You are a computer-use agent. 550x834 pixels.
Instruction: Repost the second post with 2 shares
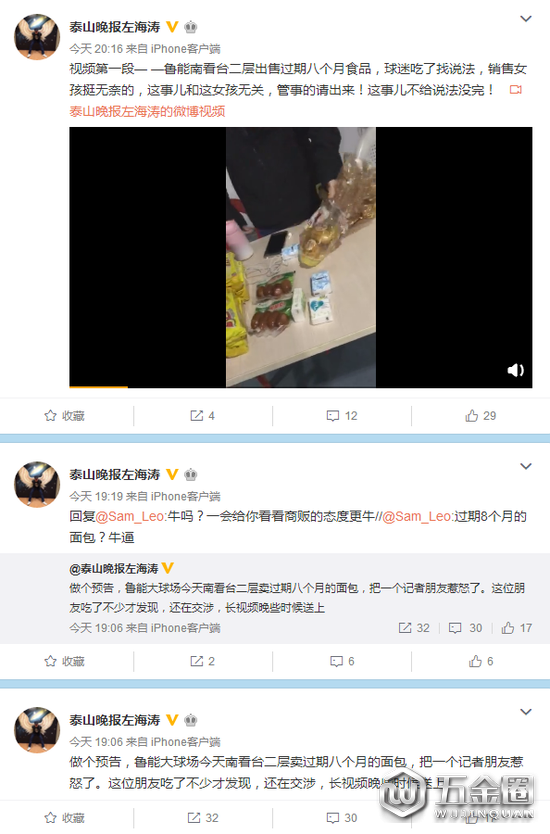pos(203,661)
